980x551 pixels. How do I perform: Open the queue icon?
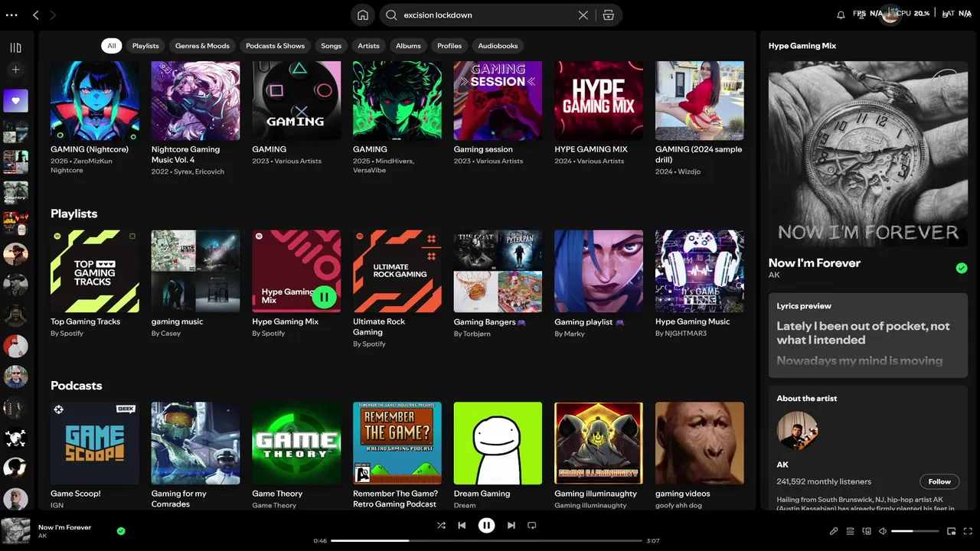tap(850, 531)
